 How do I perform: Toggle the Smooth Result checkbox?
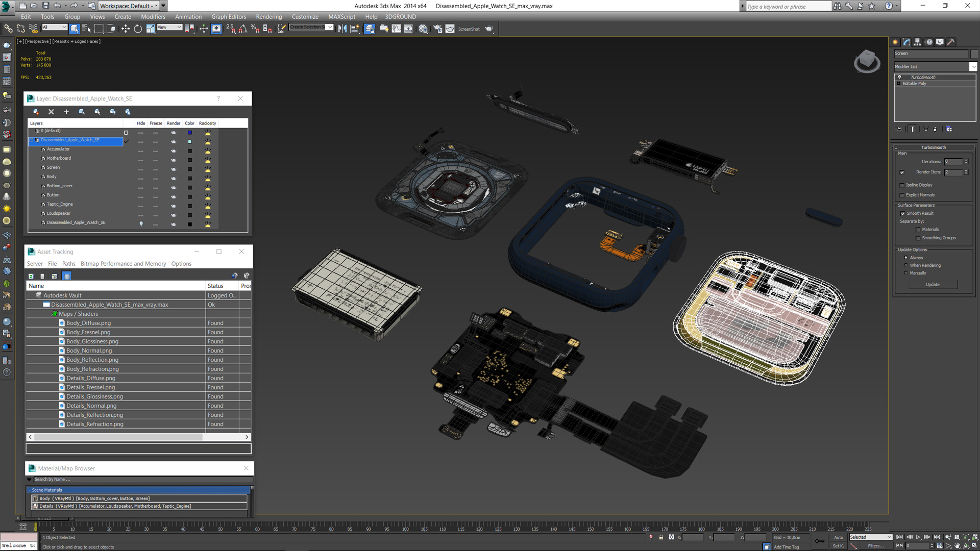pos(902,213)
